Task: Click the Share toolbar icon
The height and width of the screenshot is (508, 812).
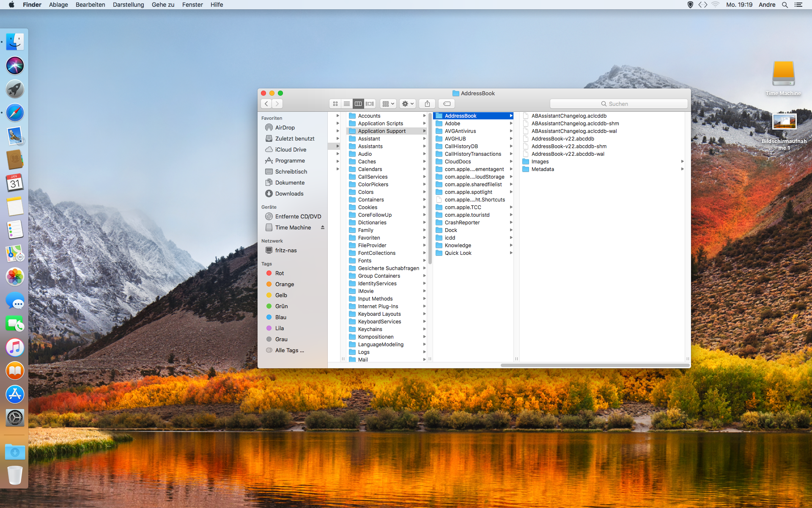Action: [x=427, y=104]
